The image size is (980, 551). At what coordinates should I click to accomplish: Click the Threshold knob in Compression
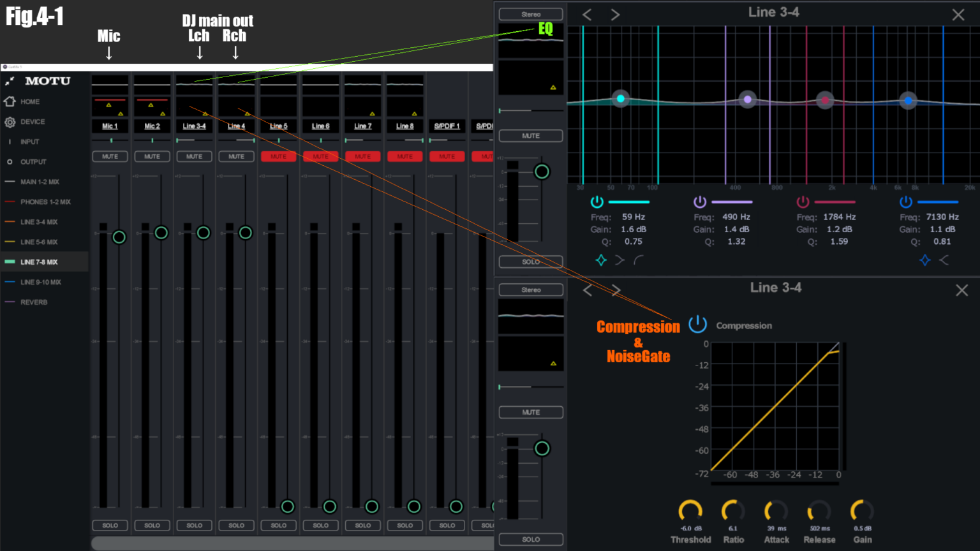[x=690, y=511]
